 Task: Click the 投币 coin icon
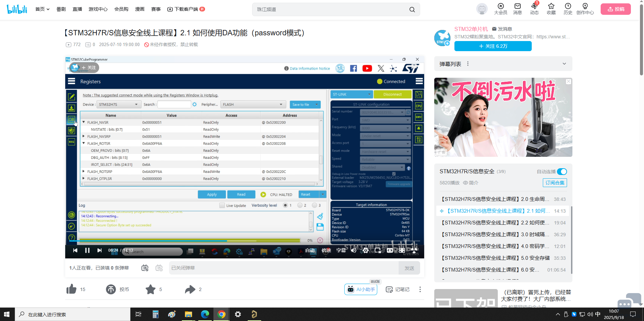[111, 289]
